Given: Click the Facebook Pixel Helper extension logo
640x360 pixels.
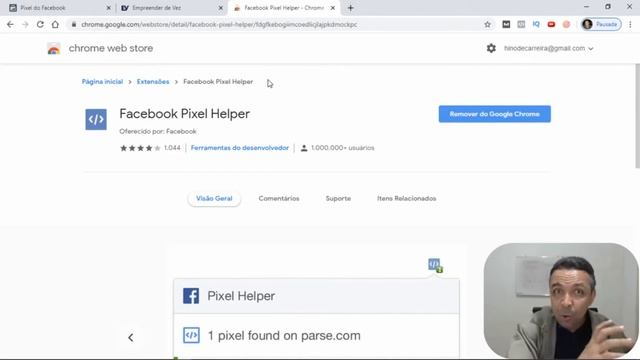Looking at the screenshot, I should coord(96,119).
